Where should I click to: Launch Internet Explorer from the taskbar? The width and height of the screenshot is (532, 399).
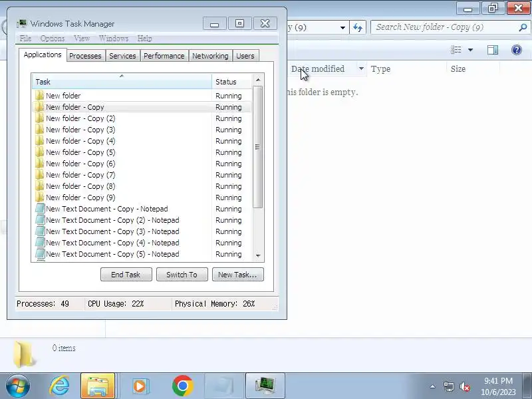pos(59,386)
